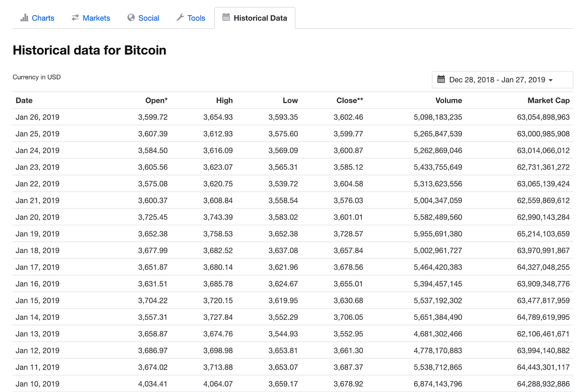
Task: Click the high price 3,727.84
Action: point(218,317)
